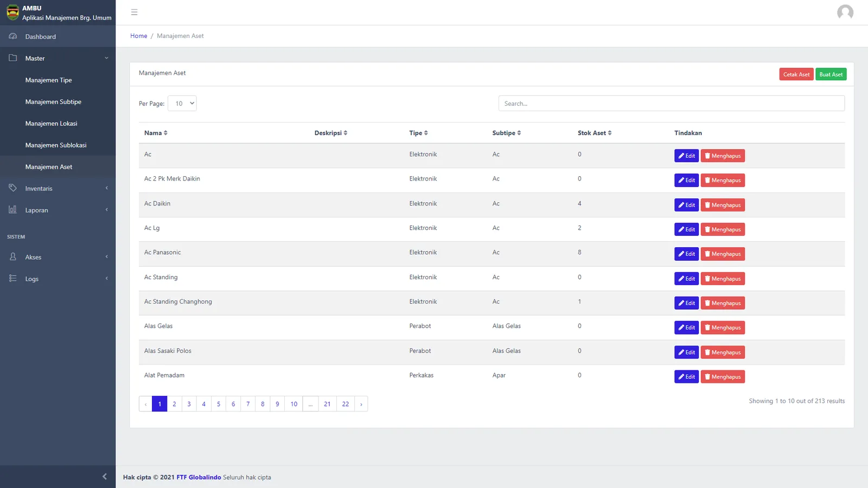This screenshot has width=868, height=488.
Task: Delete the Alat Pemadam row
Action: (x=723, y=377)
